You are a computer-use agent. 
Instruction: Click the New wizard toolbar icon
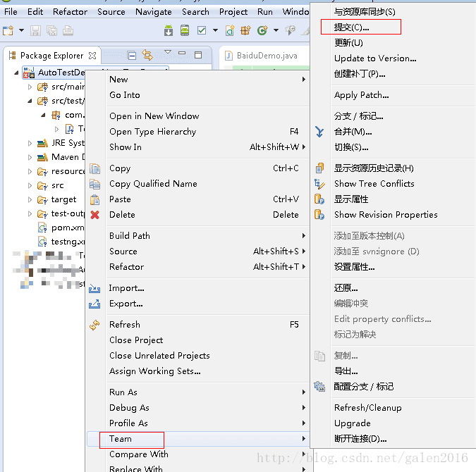pyautogui.click(x=8, y=30)
